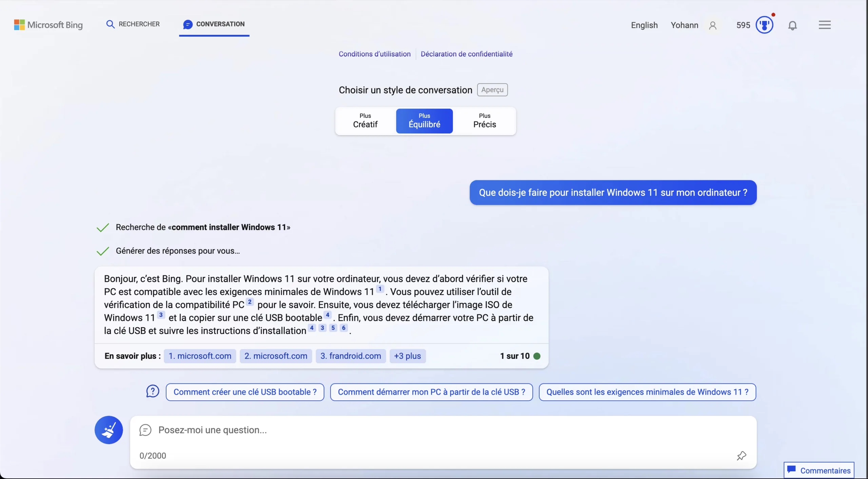Switch to the RECHERCHER tab
Viewport: 868px width, 479px height.
(133, 24)
